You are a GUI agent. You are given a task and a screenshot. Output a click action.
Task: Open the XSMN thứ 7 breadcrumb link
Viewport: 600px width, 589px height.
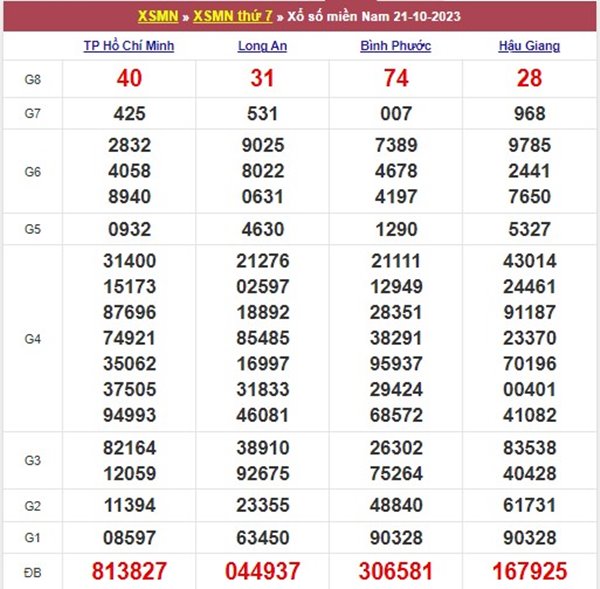233,16
